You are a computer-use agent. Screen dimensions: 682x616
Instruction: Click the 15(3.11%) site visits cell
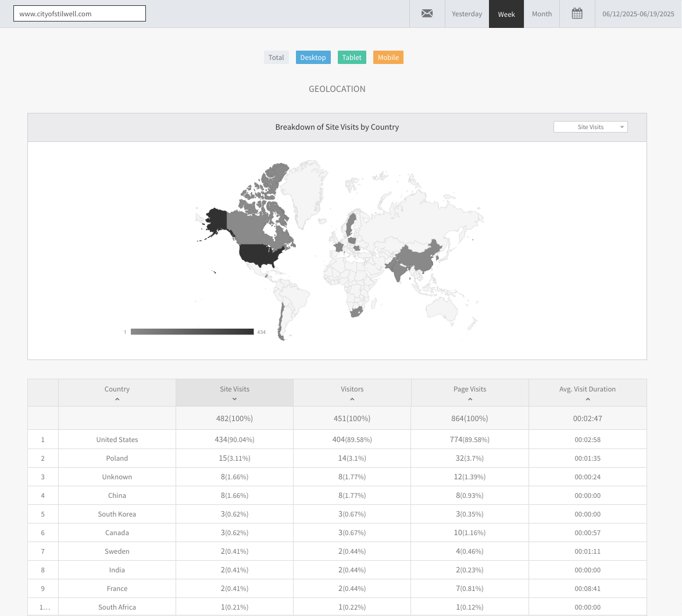(234, 458)
